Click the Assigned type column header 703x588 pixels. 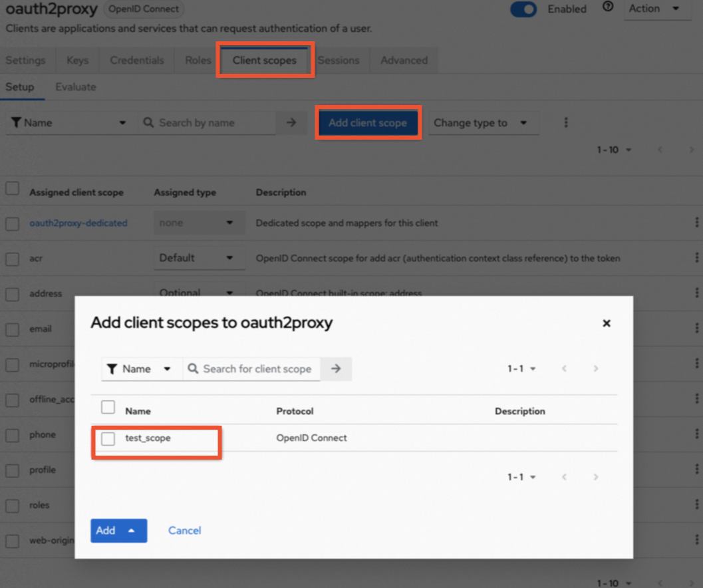[x=185, y=192]
